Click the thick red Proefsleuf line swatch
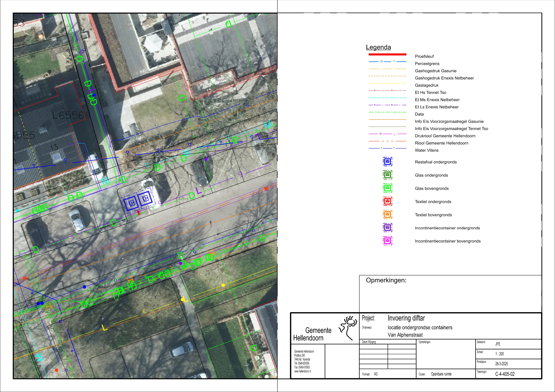The width and height of the screenshot is (555, 392). [387, 55]
